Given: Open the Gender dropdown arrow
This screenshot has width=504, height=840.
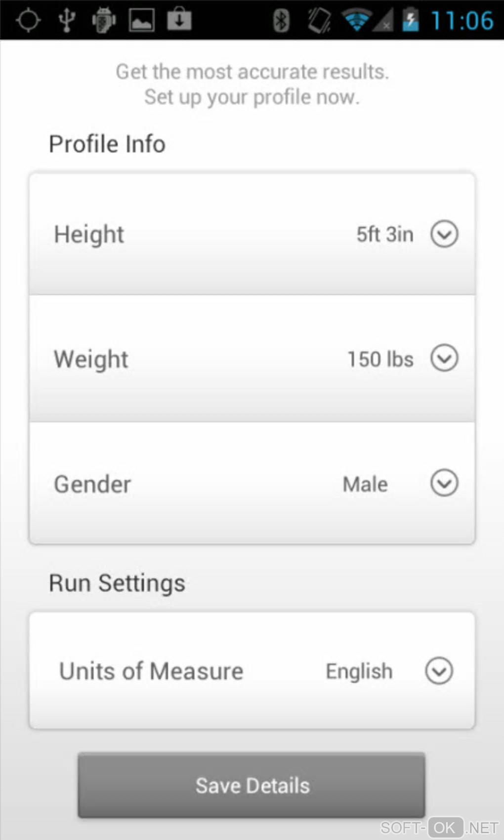Looking at the screenshot, I should point(444,483).
